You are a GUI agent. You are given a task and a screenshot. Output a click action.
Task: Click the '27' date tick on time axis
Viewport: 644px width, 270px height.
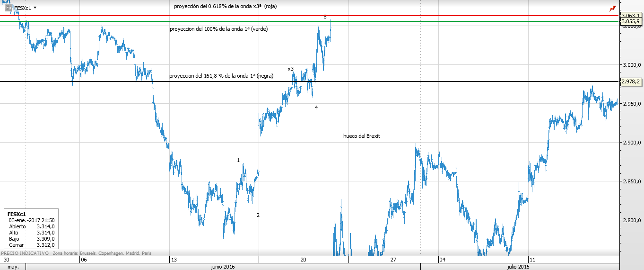[393, 260]
